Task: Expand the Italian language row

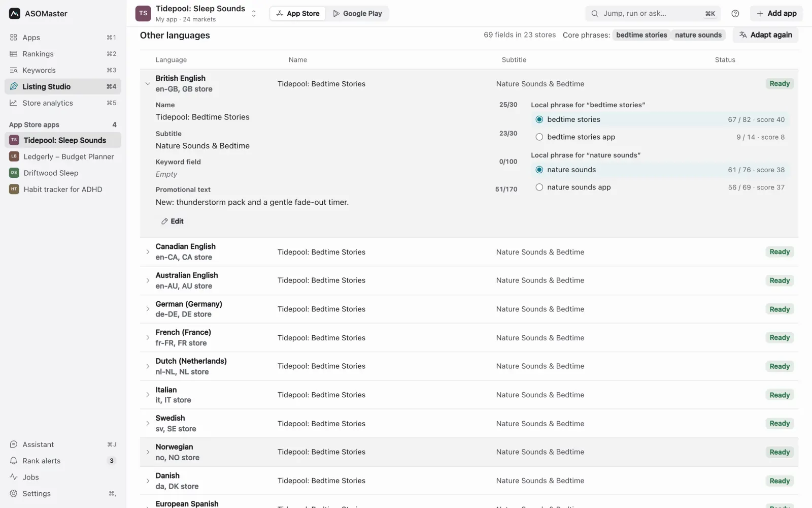Action: [148, 395]
